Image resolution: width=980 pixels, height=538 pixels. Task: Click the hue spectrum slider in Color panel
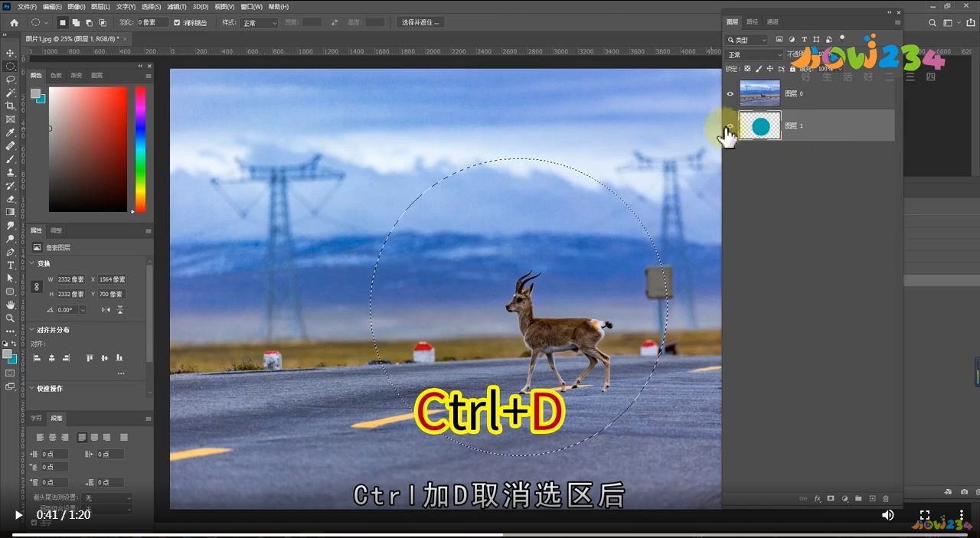[140, 149]
